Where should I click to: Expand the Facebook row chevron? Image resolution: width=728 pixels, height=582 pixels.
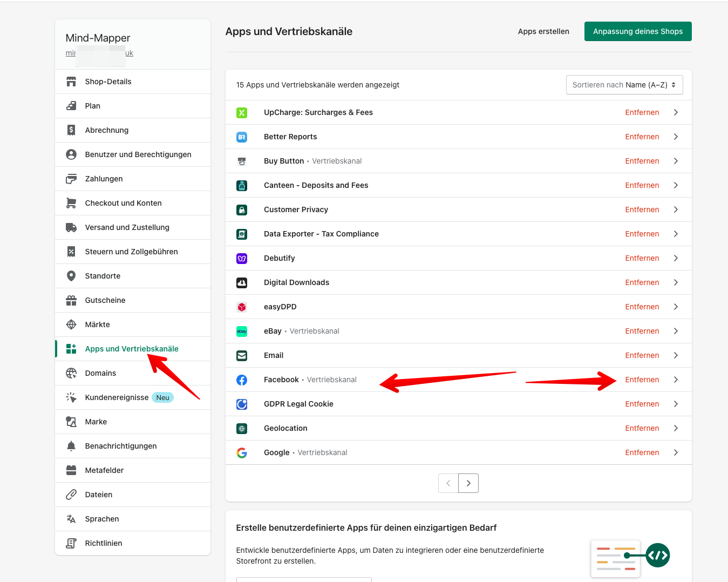tap(676, 380)
